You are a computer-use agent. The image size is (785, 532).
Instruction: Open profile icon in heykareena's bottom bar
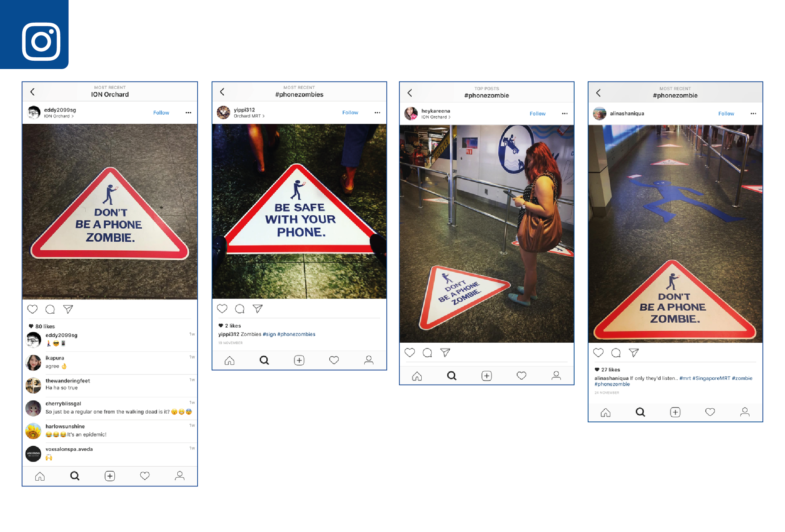point(556,376)
